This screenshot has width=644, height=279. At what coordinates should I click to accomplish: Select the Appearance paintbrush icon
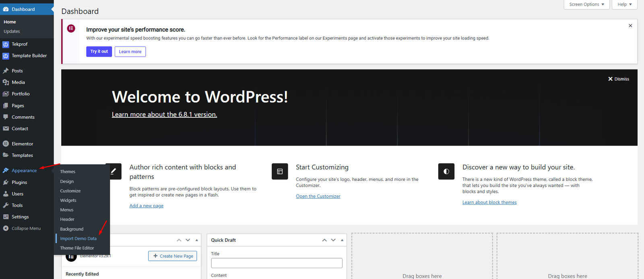coord(6,170)
